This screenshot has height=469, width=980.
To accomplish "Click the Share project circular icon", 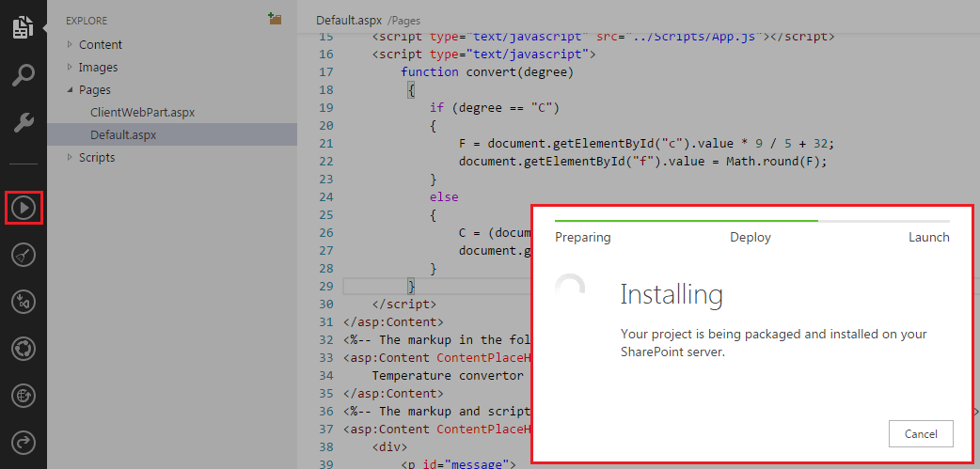I will (24, 349).
